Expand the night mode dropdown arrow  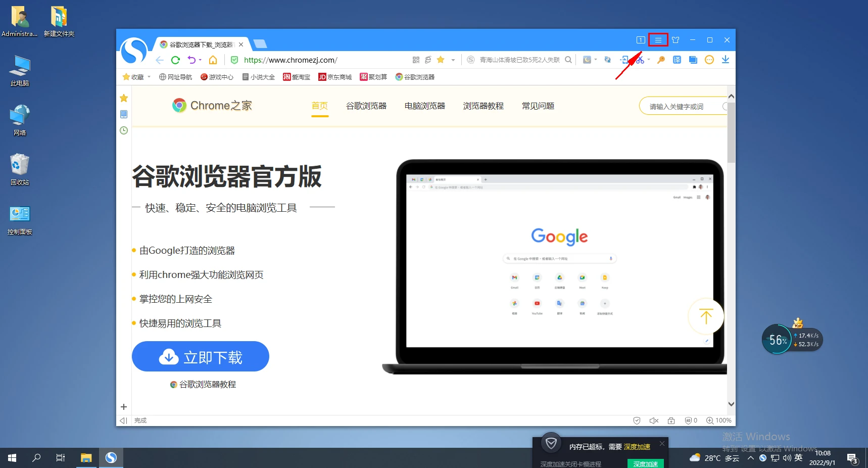[x=596, y=60]
